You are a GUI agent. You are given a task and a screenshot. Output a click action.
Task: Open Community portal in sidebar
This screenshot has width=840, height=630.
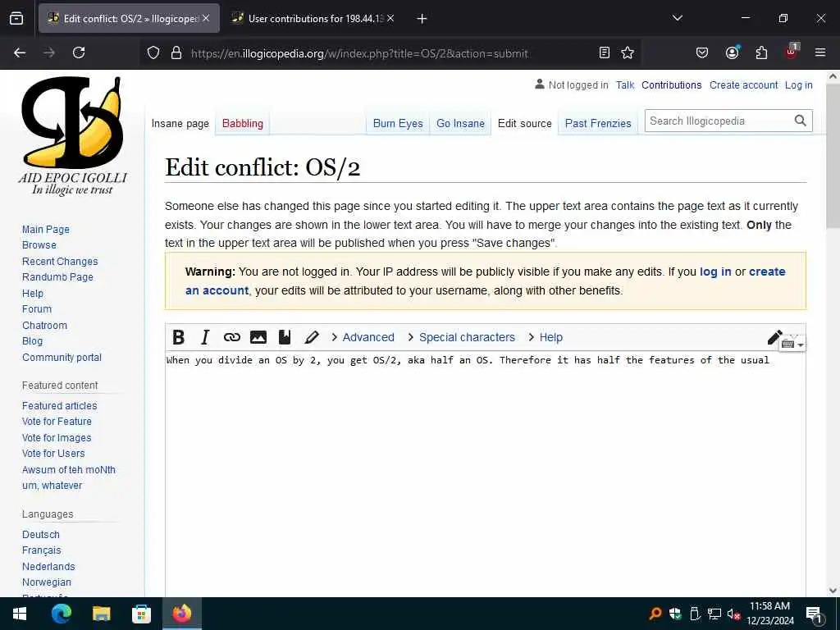62,358
